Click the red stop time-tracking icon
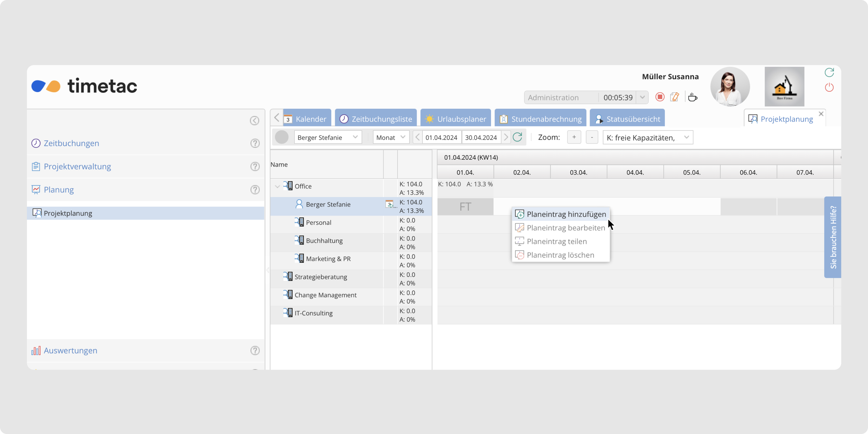This screenshot has height=434, width=868. pyautogui.click(x=659, y=97)
